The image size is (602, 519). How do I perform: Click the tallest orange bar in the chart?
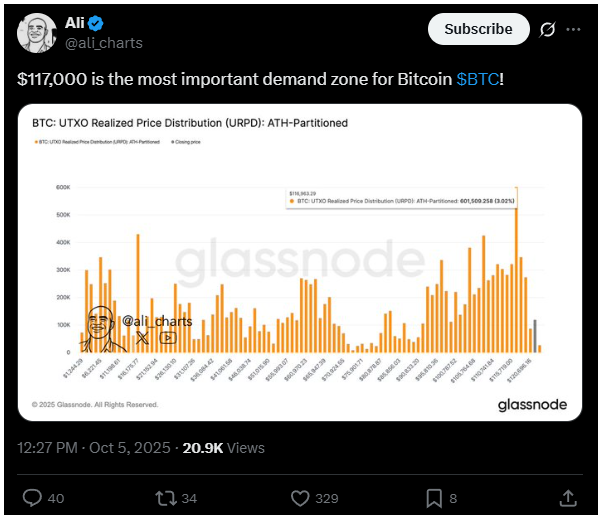tap(517, 270)
